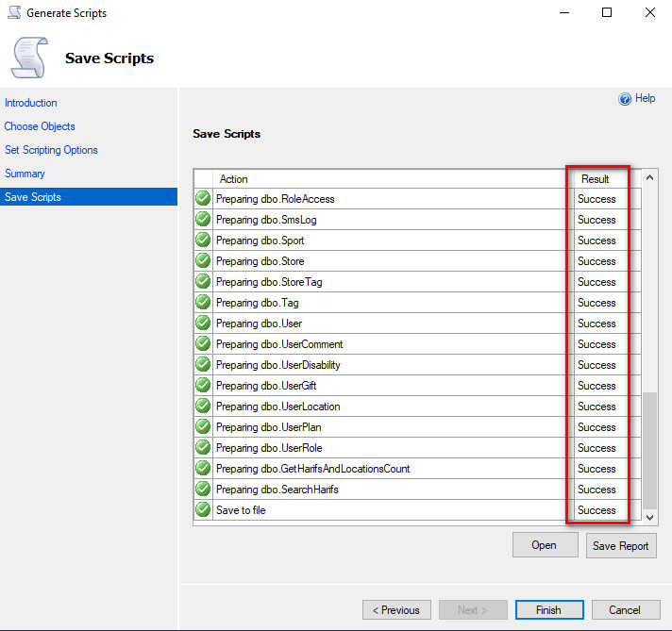Click the green check icon for dbo.UserGift
Viewport: 672px width, 631px height.
(x=203, y=385)
